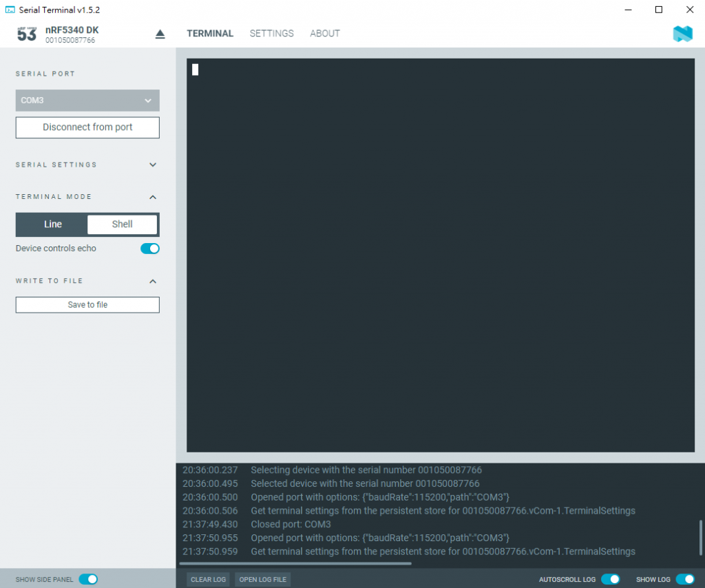Click log entry at 21:37:50.959
This screenshot has width=705, height=588.
point(409,551)
